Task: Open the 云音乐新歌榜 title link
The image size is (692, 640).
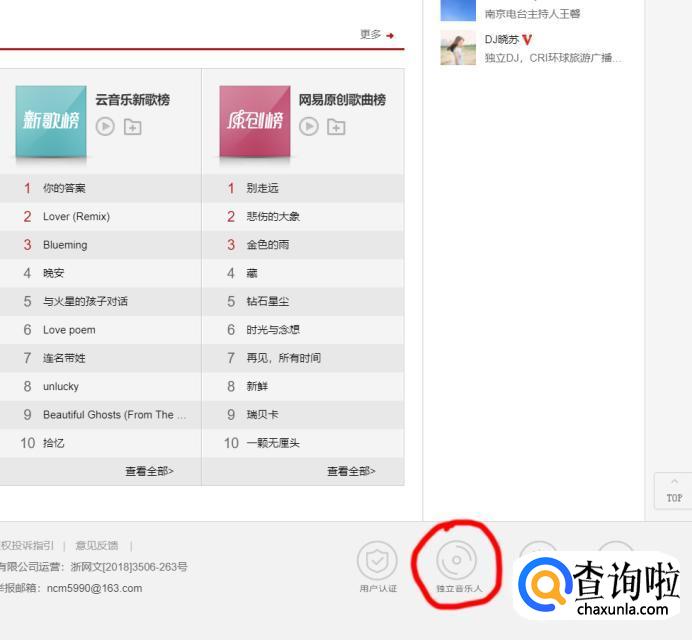Action: pos(132,100)
